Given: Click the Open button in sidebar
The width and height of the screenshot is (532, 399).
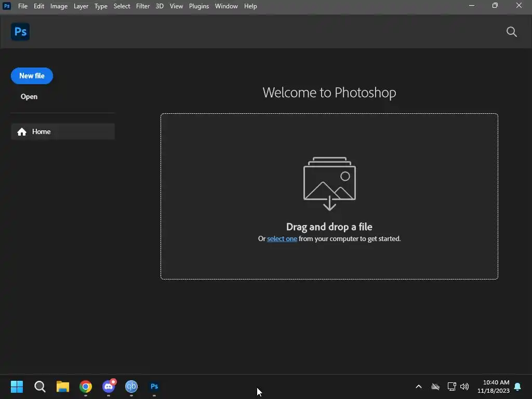Looking at the screenshot, I should coord(29,97).
